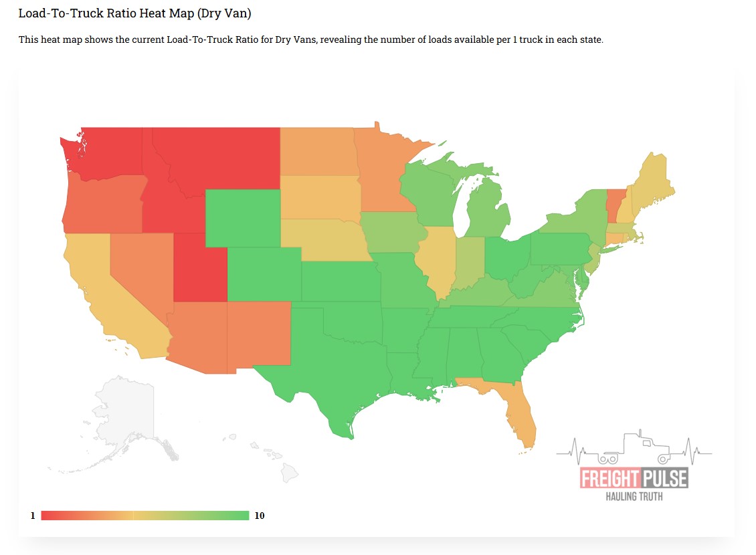This screenshot has width=756, height=555.
Task: Select Colorado on the heat map
Action: click(264, 274)
